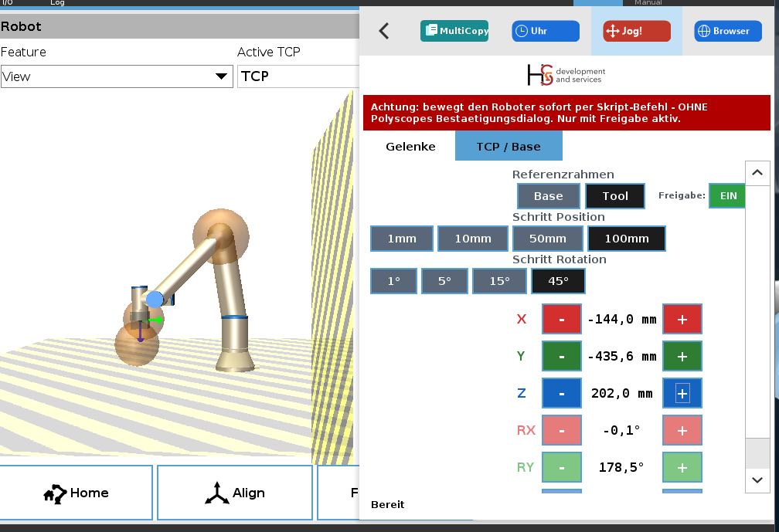Jog Y axis in minus direction
This screenshot has height=532, width=779.
pos(561,356)
